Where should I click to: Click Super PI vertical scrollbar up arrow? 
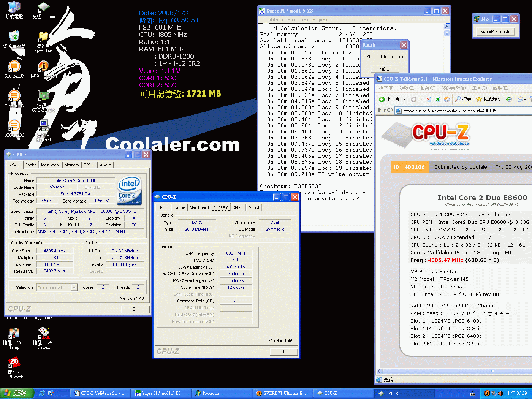[446, 27]
